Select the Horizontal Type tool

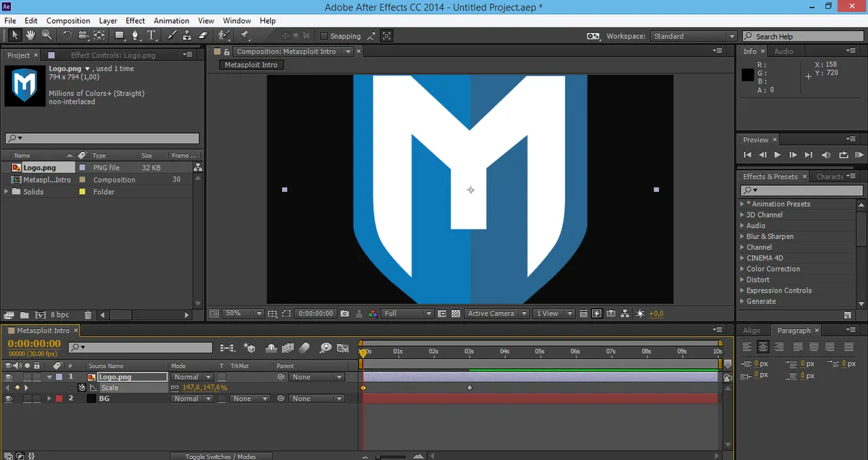tap(151, 35)
